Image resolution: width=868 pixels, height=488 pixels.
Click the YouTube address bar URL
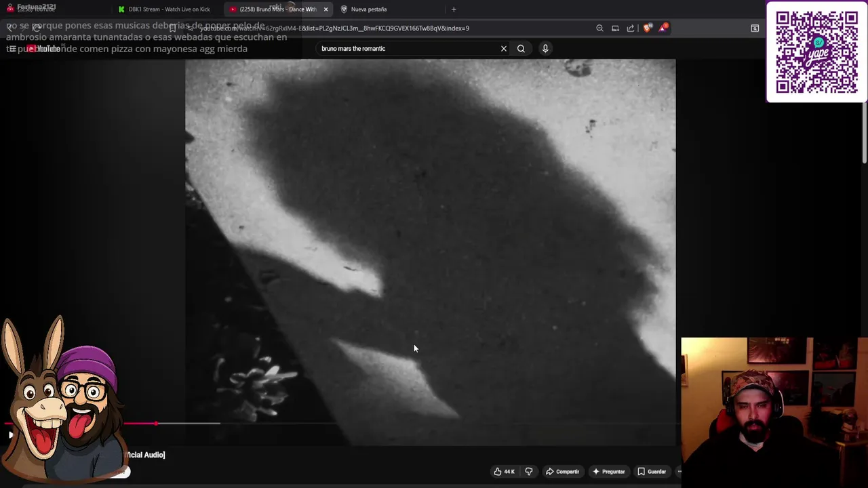pyautogui.click(x=334, y=28)
